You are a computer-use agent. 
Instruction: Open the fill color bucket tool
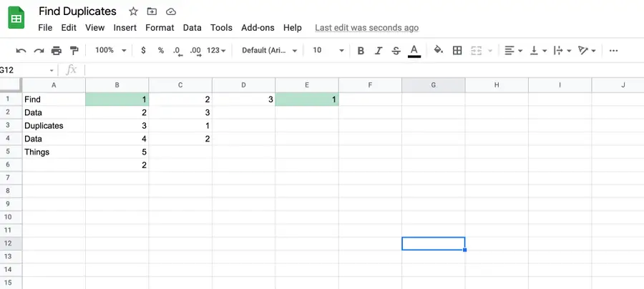tap(438, 51)
